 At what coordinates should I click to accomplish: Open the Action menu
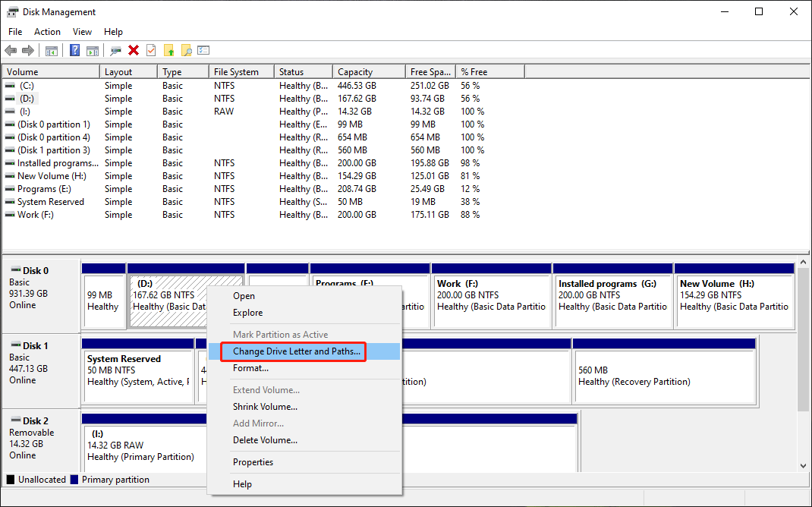pos(47,32)
